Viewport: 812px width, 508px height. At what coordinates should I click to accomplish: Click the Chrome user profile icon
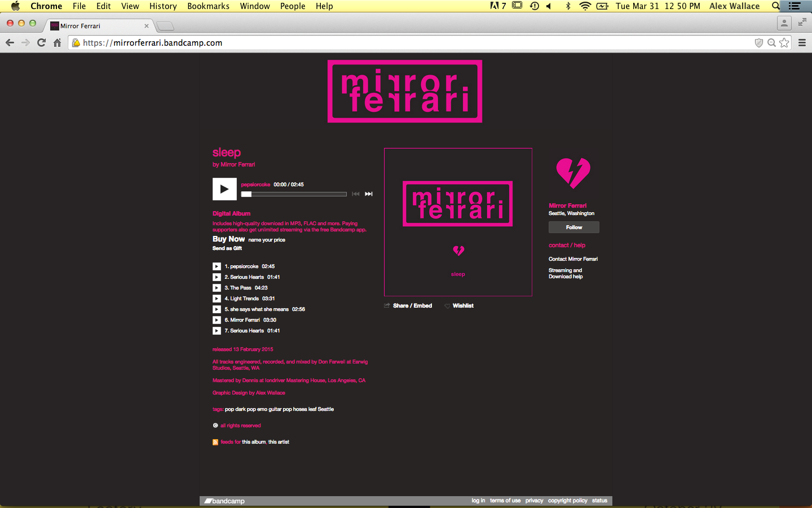(x=784, y=23)
